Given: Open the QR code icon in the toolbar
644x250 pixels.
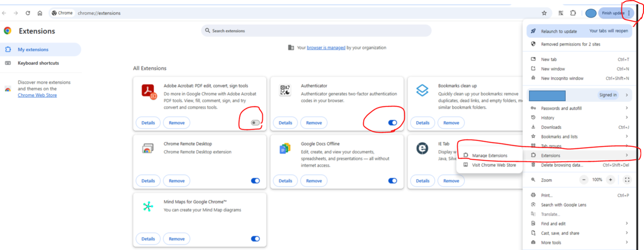Looking at the screenshot, I should [561, 13].
